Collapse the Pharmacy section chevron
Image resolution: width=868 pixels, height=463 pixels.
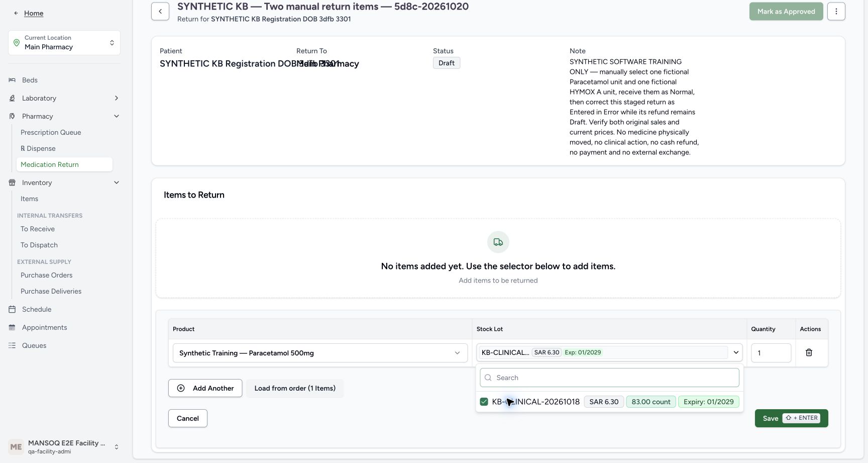tap(117, 116)
